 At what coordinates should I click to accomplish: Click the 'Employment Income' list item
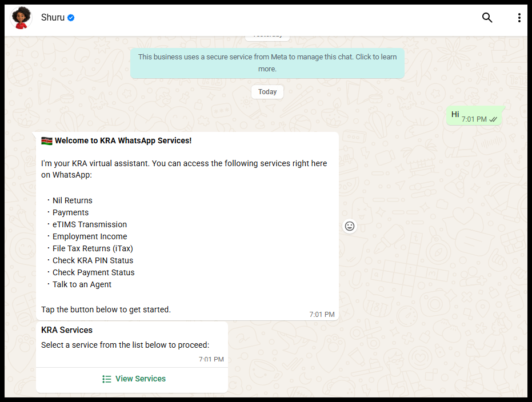(90, 236)
